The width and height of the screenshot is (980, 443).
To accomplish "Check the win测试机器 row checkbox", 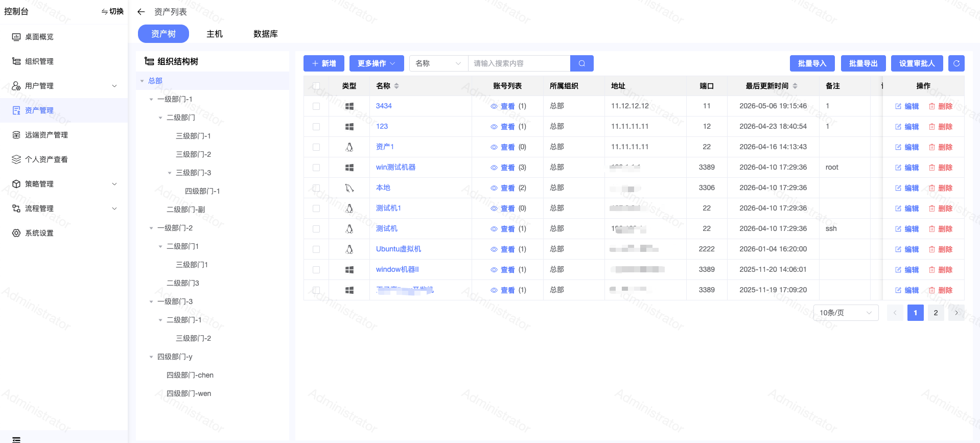I will (x=316, y=168).
